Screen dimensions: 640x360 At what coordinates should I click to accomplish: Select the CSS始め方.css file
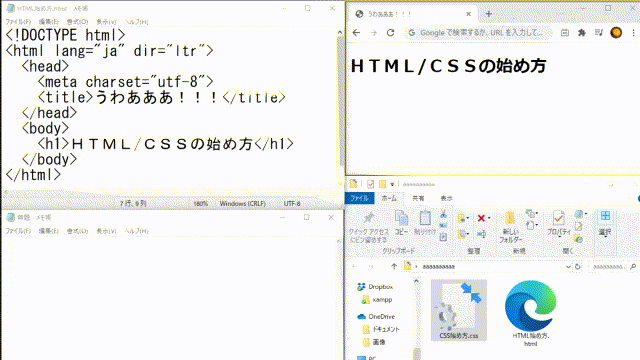tap(459, 310)
